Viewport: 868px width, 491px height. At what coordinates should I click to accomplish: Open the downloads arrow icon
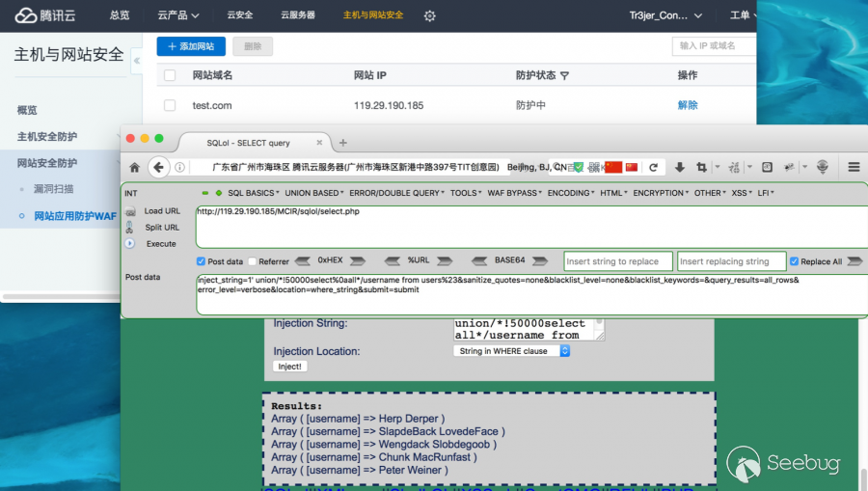[679, 167]
